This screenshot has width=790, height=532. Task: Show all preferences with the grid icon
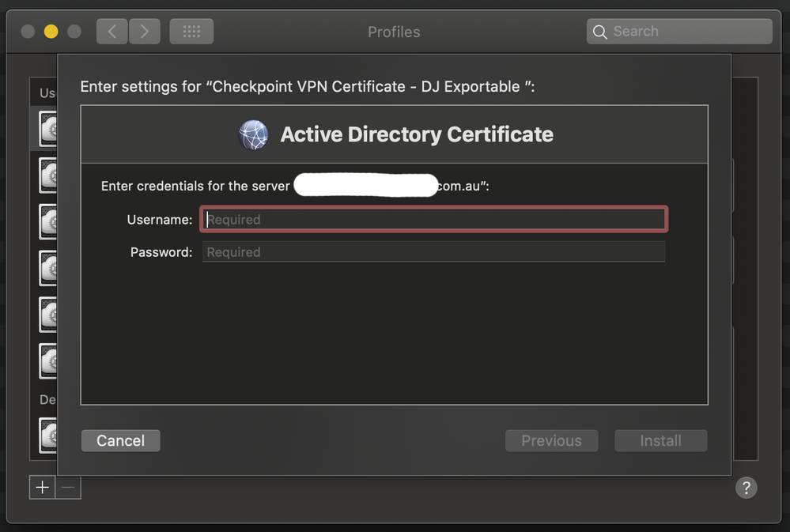[191, 32]
